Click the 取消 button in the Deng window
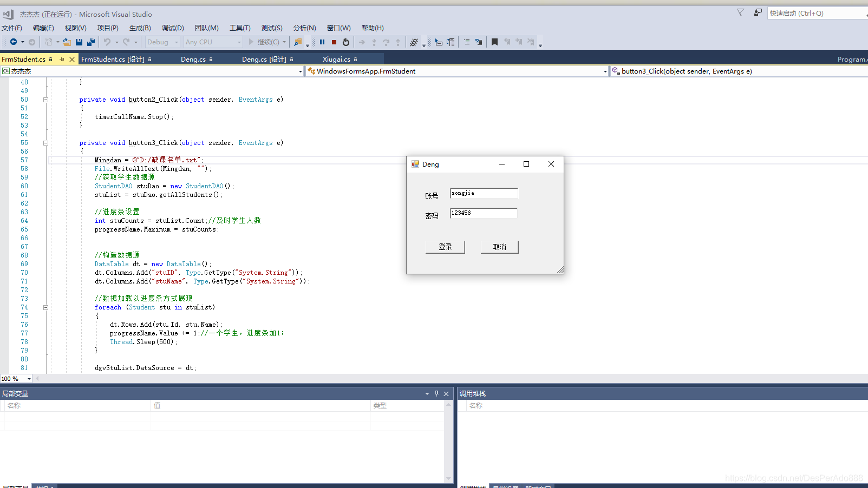 point(499,247)
